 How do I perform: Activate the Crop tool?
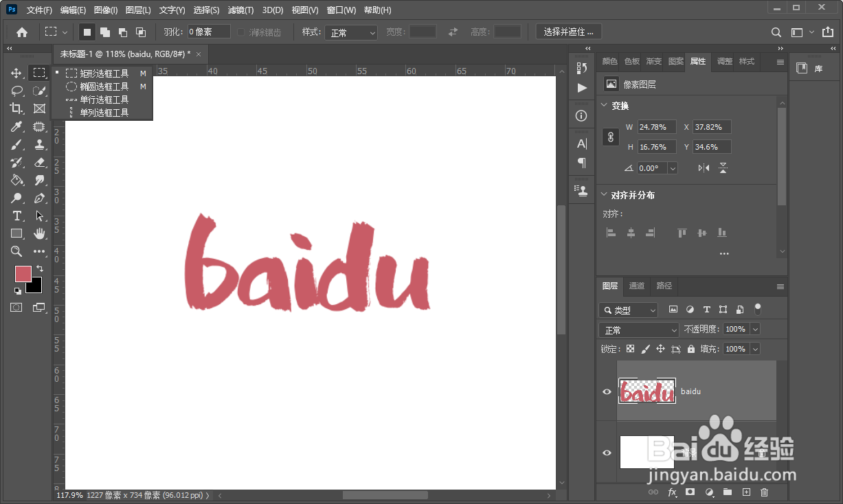pyautogui.click(x=16, y=108)
